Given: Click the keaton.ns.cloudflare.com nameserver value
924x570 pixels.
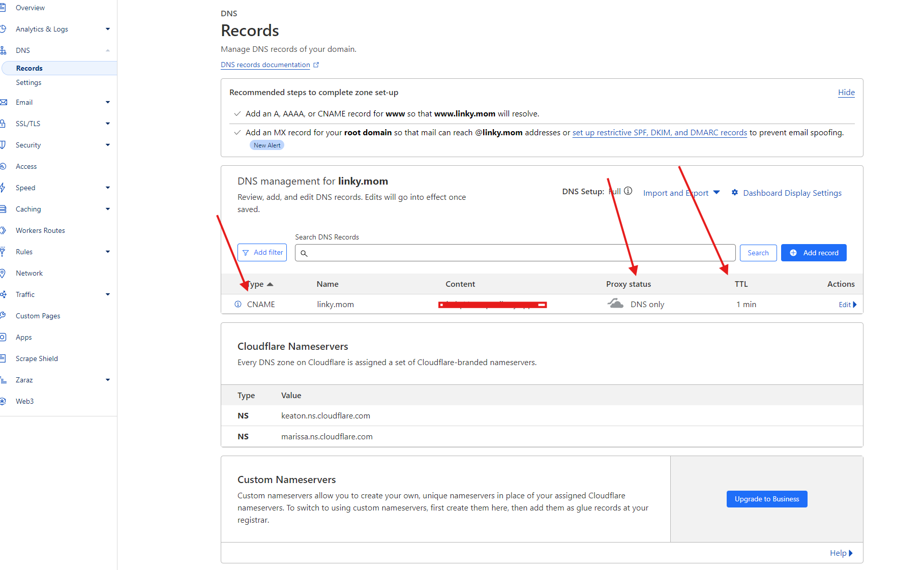Looking at the screenshot, I should coord(325,415).
